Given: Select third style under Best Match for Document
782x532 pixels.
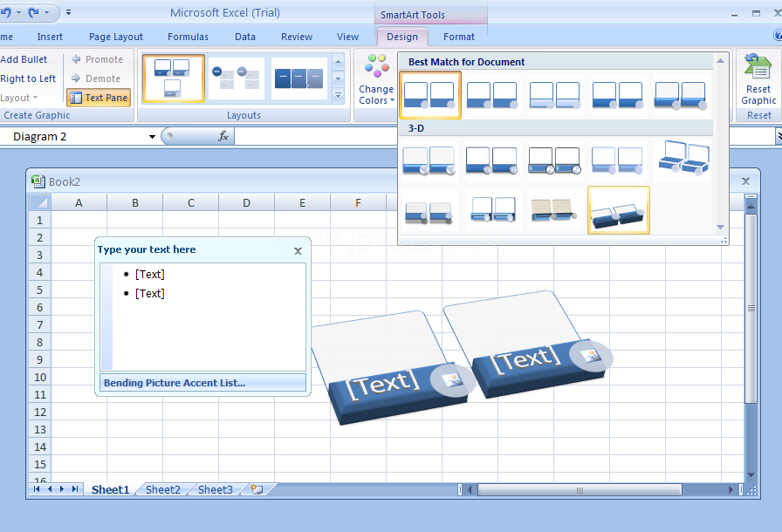Looking at the screenshot, I should tap(555, 95).
